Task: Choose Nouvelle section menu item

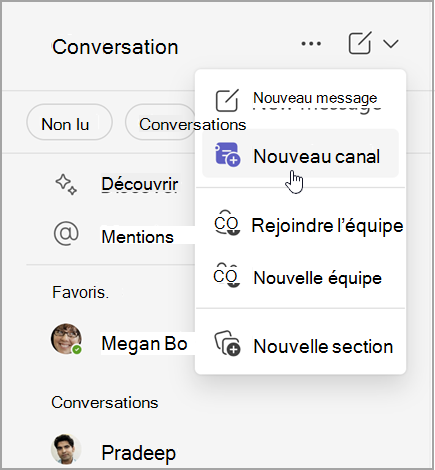Action: click(x=300, y=346)
